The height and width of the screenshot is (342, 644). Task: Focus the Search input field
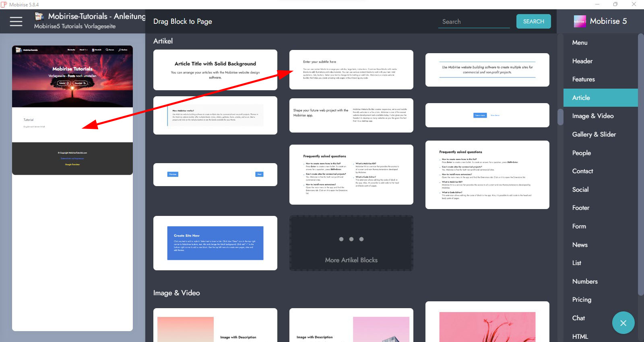474,22
